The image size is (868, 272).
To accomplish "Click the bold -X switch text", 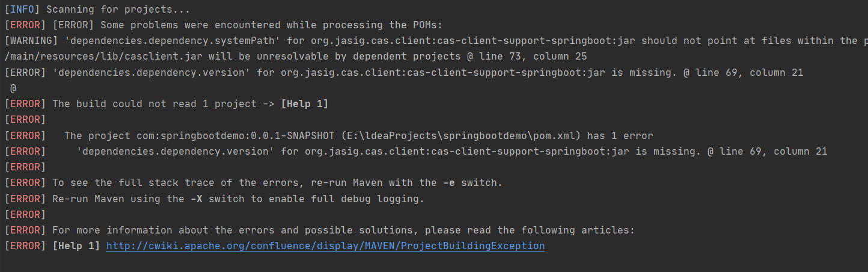I will click(196, 199).
